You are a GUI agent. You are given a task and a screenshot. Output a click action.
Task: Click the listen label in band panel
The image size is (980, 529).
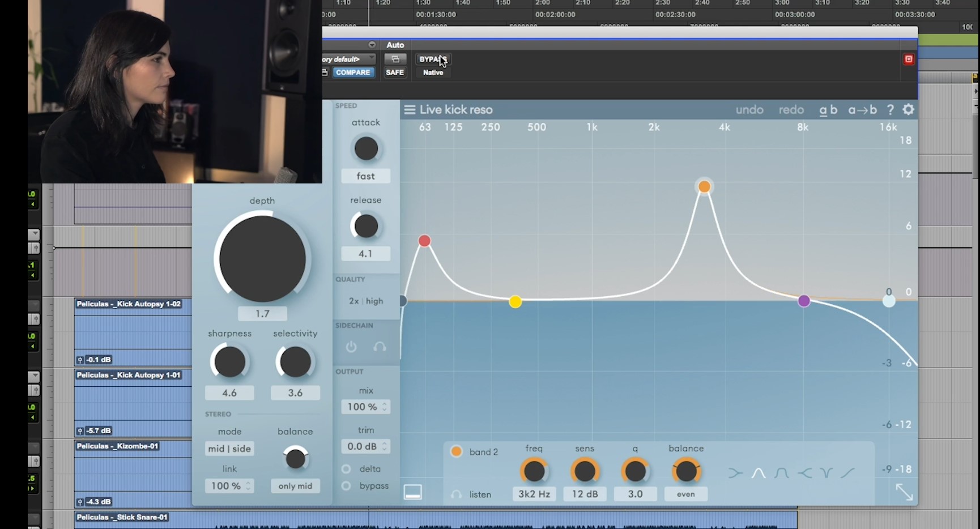coord(480,494)
